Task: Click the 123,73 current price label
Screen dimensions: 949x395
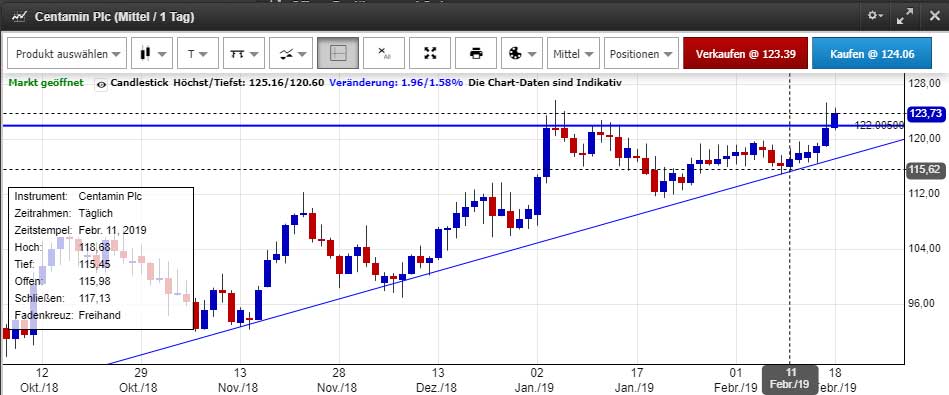Action: [x=925, y=113]
